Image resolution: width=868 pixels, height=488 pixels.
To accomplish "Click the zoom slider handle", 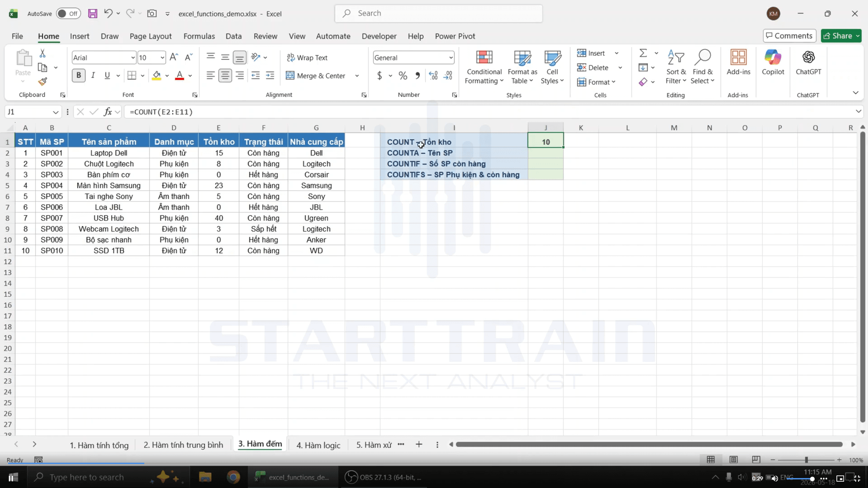I will coord(806,460).
